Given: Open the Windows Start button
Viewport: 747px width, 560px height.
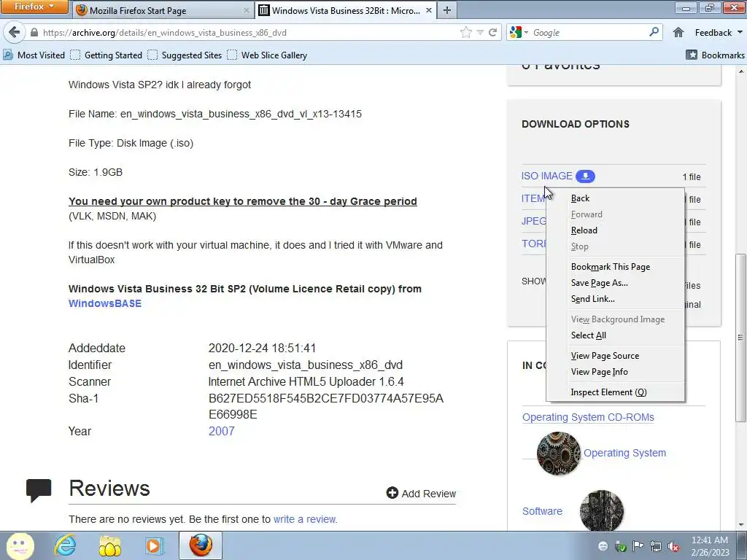Looking at the screenshot, I should coord(20,545).
